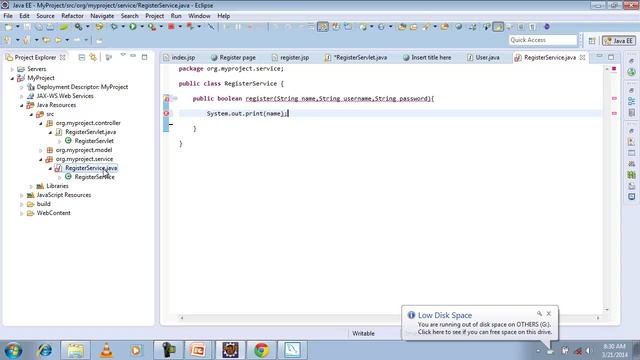The image size is (640, 360).
Task: Open the dropdown arrow beside New icon
Action: pyautogui.click(x=18, y=27)
